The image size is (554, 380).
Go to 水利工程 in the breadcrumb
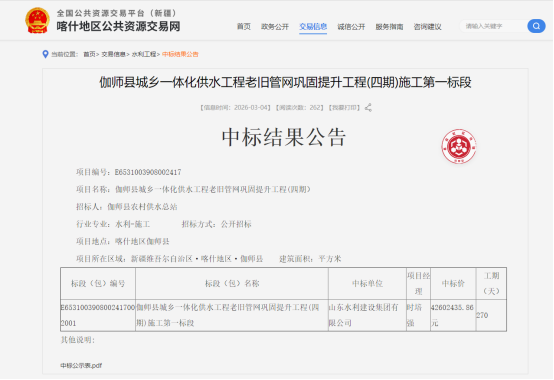pos(144,54)
